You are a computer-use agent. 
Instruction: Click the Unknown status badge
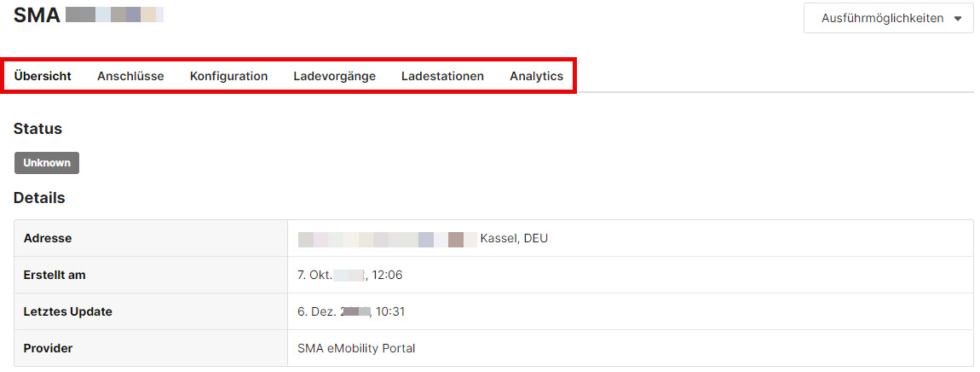(47, 163)
